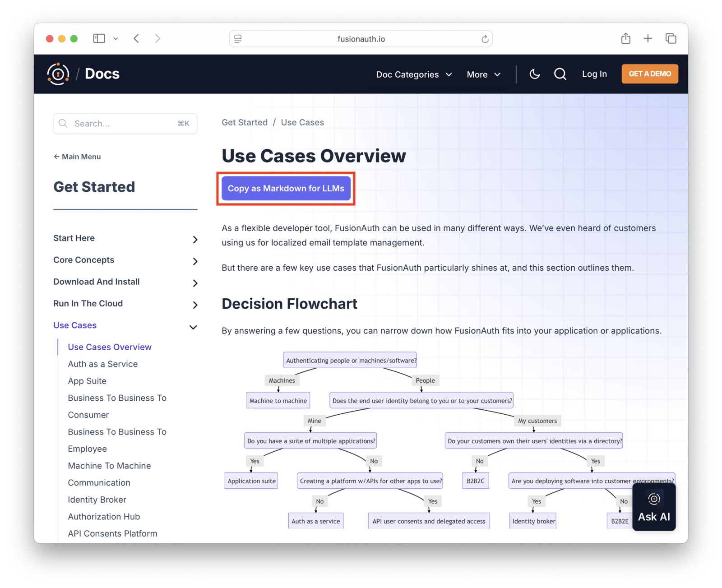Open docs search using the magnifying glass icon
The width and height of the screenshot is (722, 588).
560,74
